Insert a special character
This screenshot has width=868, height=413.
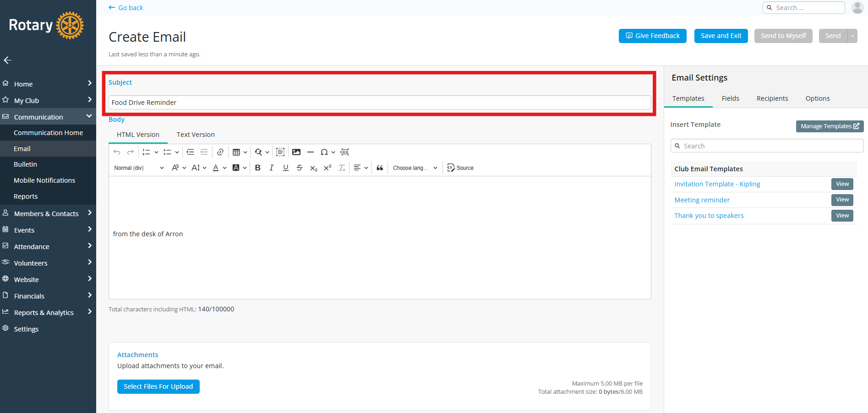pos(325,152)
